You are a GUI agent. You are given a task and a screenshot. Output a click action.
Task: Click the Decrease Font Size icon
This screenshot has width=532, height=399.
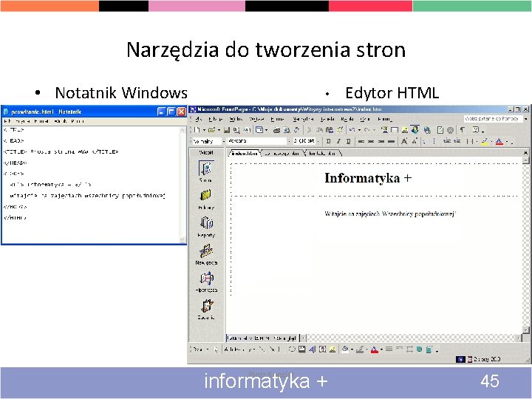(415, 141)
